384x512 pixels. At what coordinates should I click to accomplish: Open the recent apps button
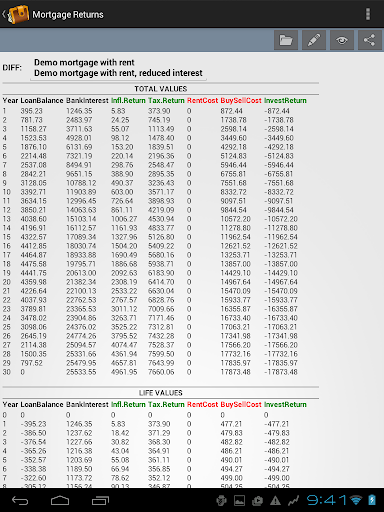(100, 500)
